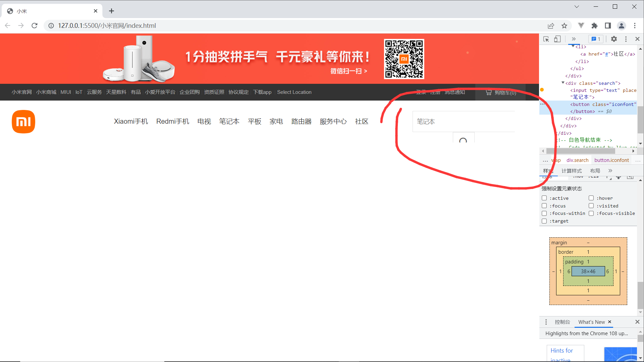The image size is (644, 362).
Task: Select the div.search breadcrumb
Action: (x=577, y=160)
